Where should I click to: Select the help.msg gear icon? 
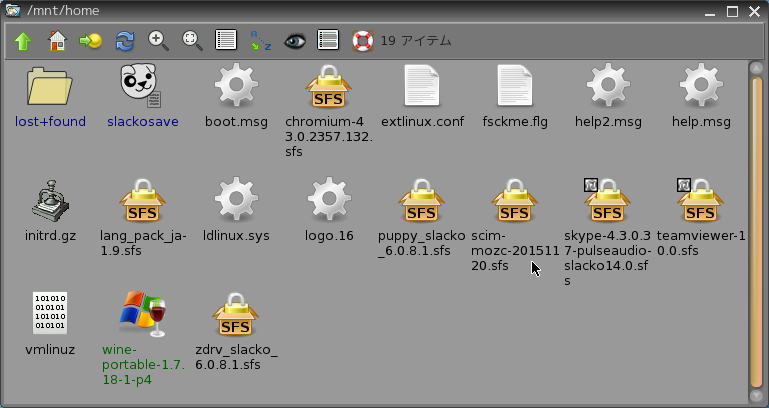coord(701,85)
